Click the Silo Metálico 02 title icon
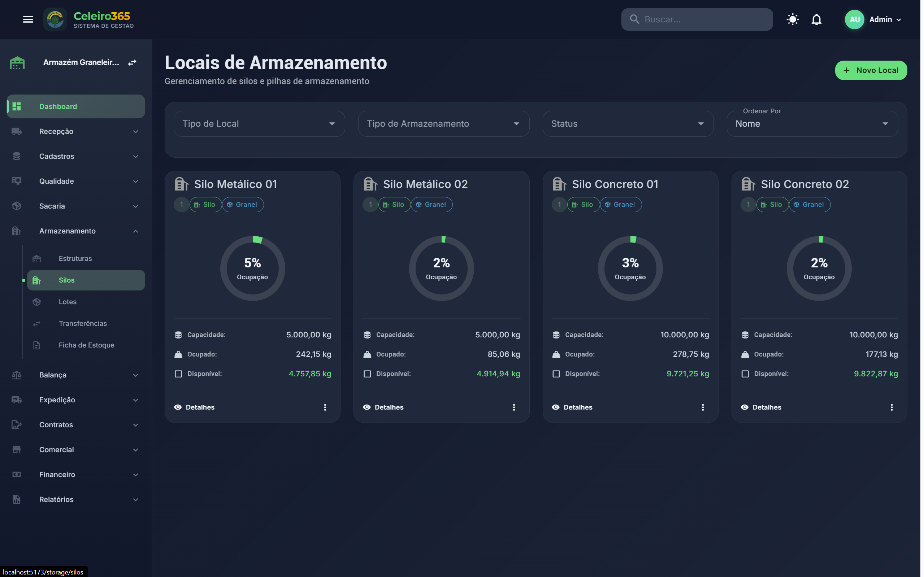The width and height of the screenshot is (924, 577). pyautogui.click(x=370, y=184)
